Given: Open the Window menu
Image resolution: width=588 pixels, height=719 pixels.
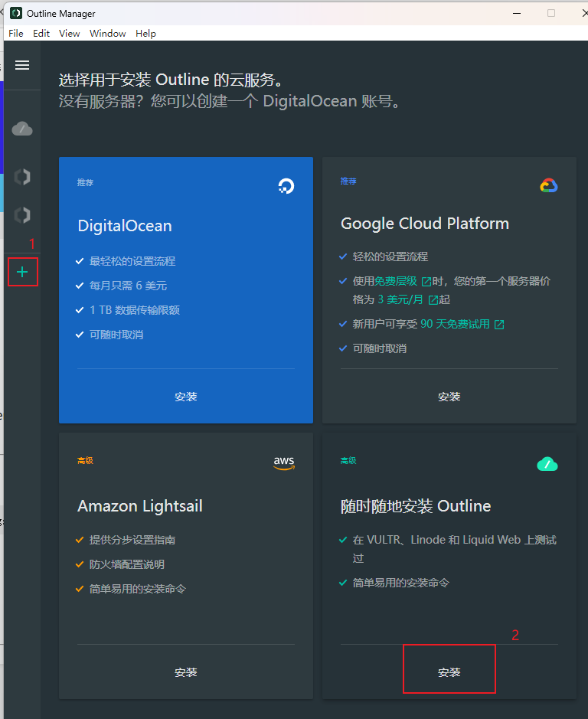Looking at the screenshot, I should pyautogui.click(x=108, y=34).
